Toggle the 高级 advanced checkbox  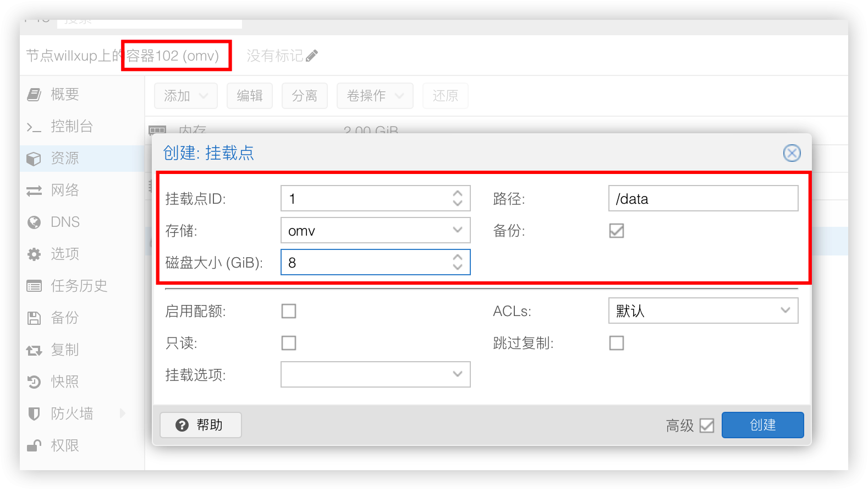click(x=707, y=426)
